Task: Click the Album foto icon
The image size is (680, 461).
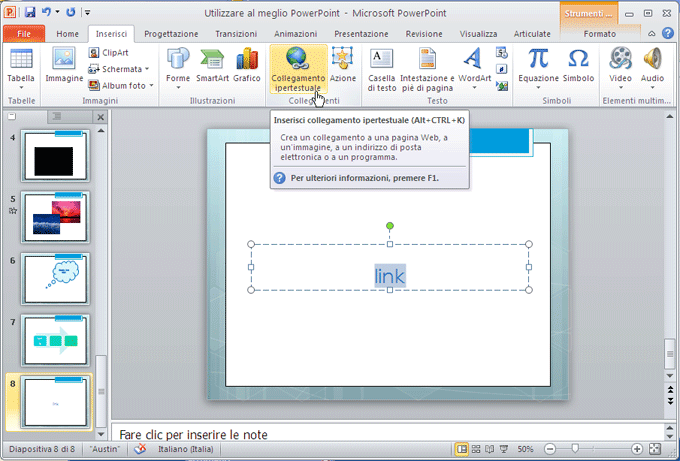Action: point(94,85)
